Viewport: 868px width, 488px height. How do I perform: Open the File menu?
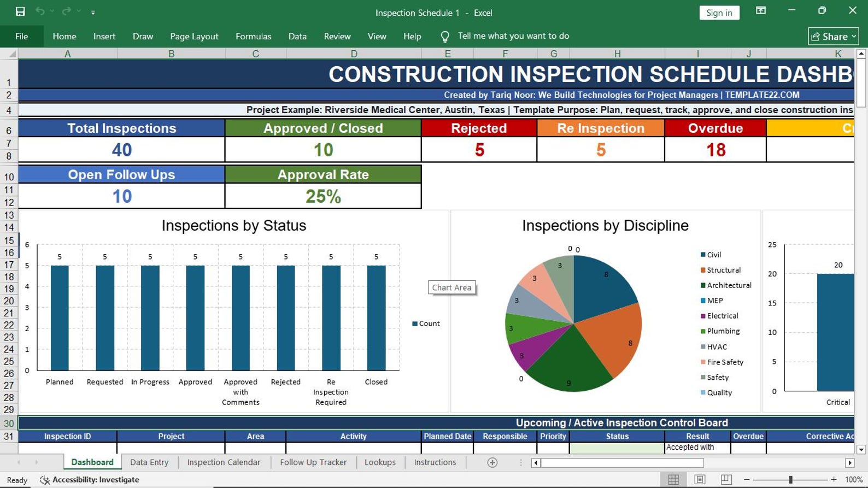(22, 36)
